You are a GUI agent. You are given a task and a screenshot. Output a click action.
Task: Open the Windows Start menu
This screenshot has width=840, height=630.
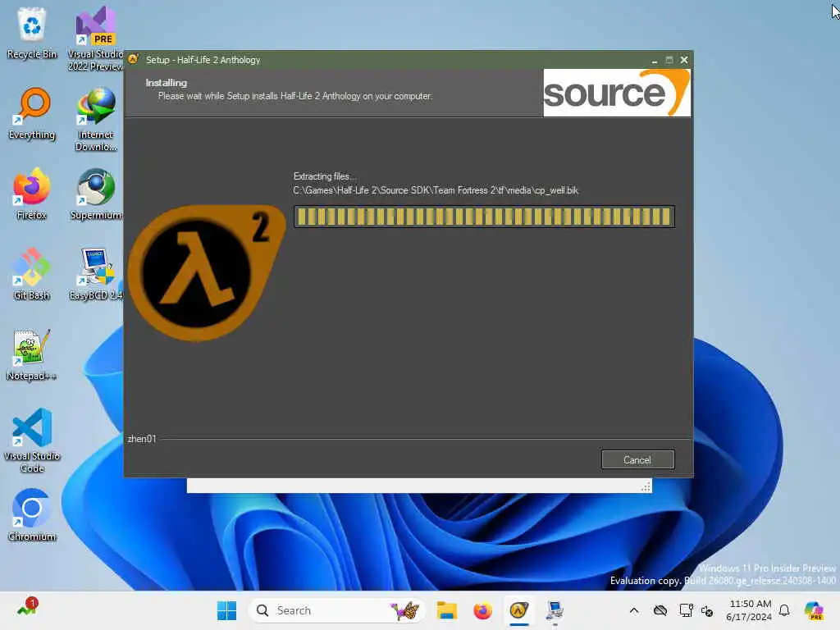(x=226, y=610)
